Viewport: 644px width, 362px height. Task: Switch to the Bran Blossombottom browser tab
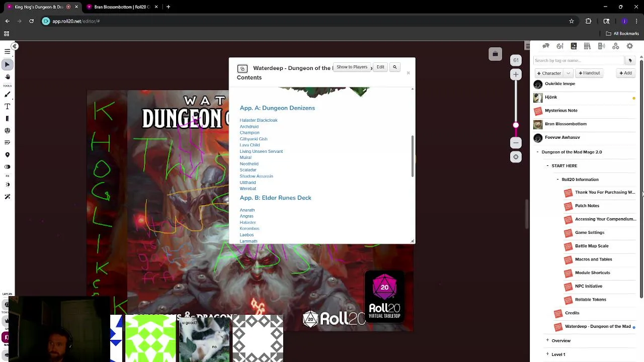point(122,7)
